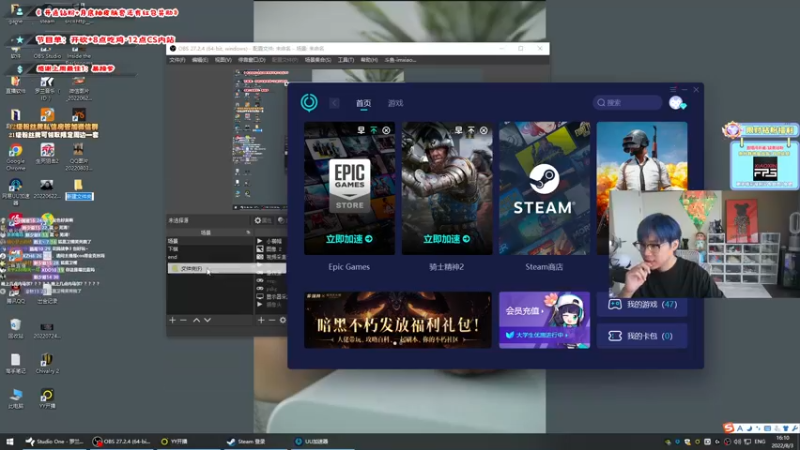Open the OBS 场景集合(S) menu
800x450 pixels.
coord(318,60)
